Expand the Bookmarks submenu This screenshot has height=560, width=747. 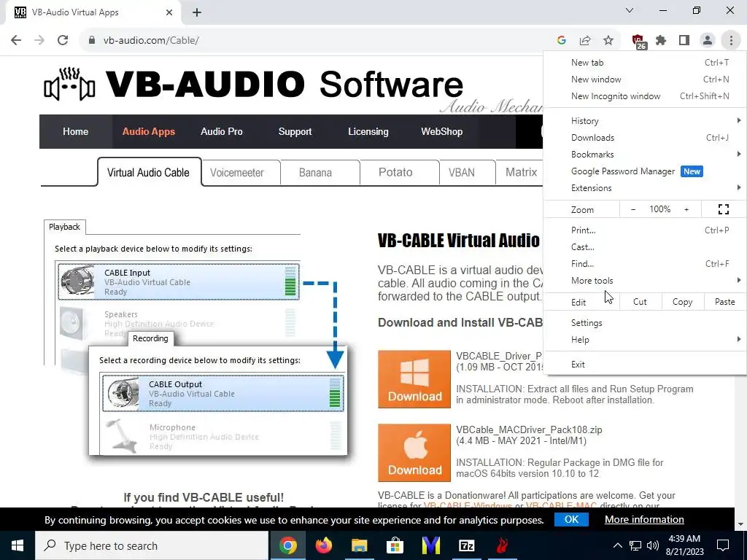(x=645, y=155)
